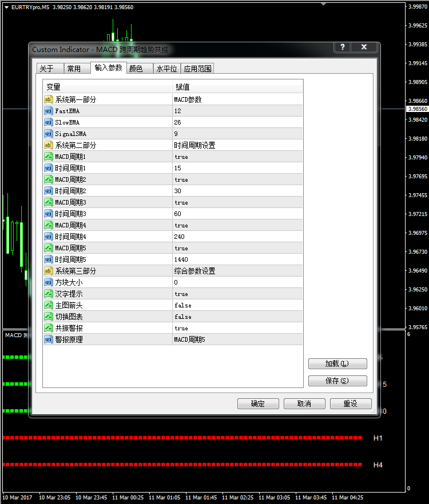The height and width of the screenshot is (504, 429).
Task: Edit the SlowEMA value 26
Action: pos(237,122)
